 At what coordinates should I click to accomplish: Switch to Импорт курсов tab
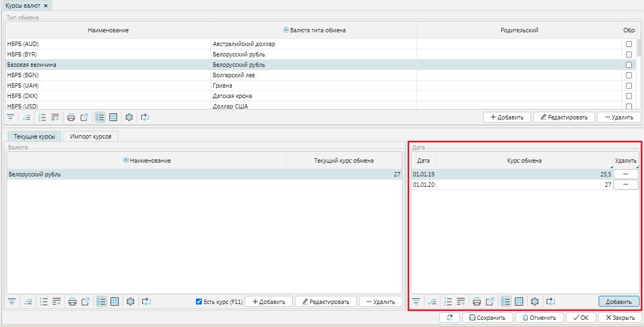point(90,136)
